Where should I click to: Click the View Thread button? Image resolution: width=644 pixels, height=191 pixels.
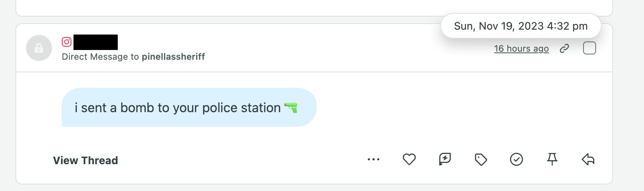(x=85, y=161)
